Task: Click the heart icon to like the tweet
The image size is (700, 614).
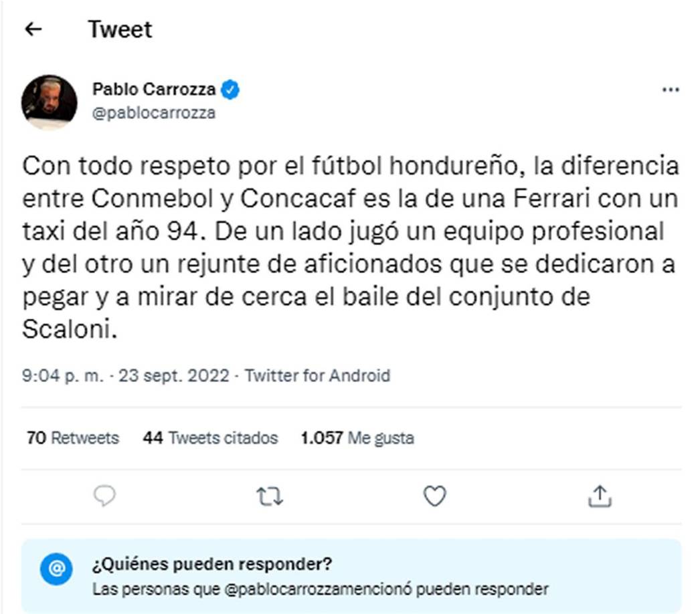Action: click(435, 496)
